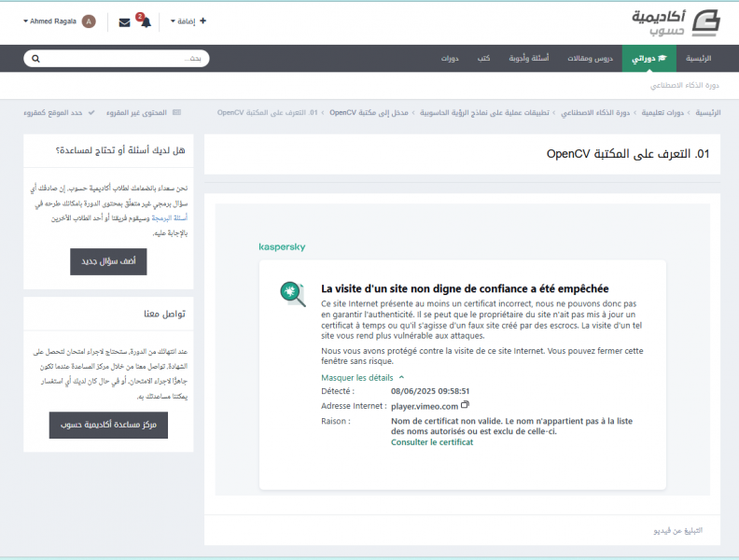Switch to the دوراتي tab
The height and width of the screenshot is (560, 739).
click(x=649, y=58)
